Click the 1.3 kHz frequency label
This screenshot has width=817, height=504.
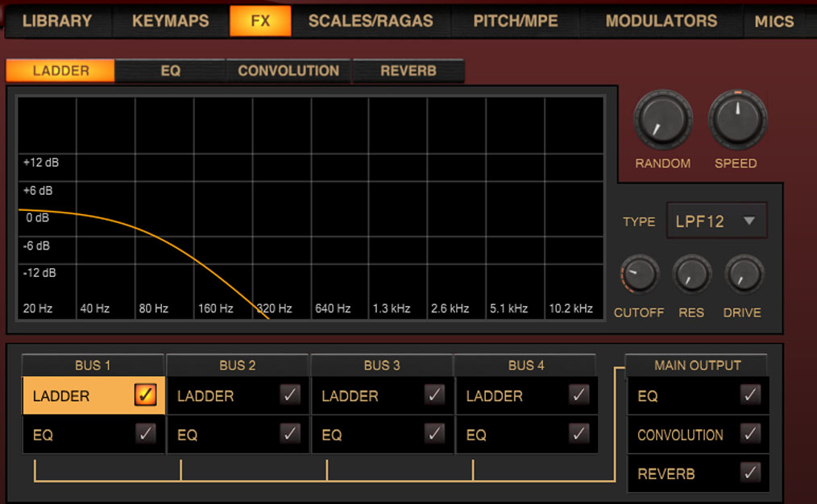(x=392, y=308)
